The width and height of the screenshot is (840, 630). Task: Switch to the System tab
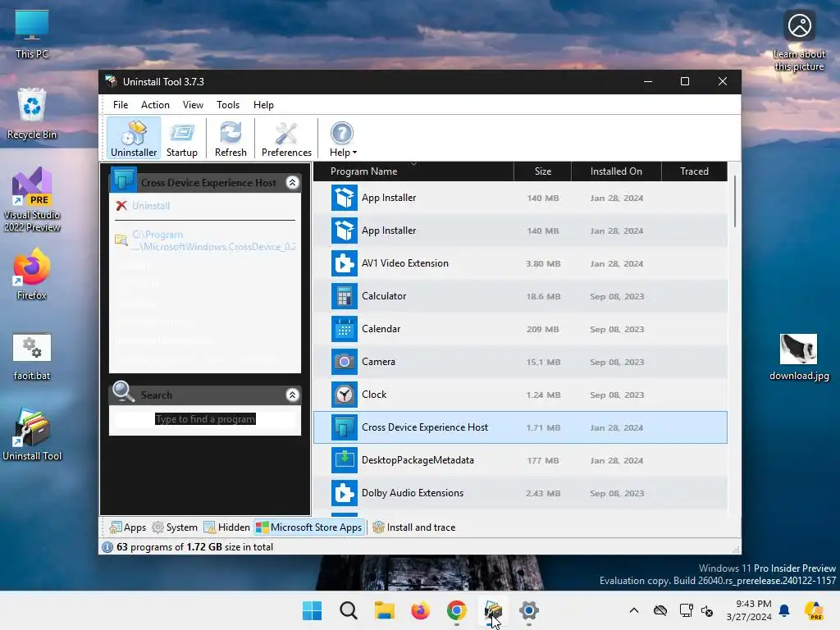point(175,527)
